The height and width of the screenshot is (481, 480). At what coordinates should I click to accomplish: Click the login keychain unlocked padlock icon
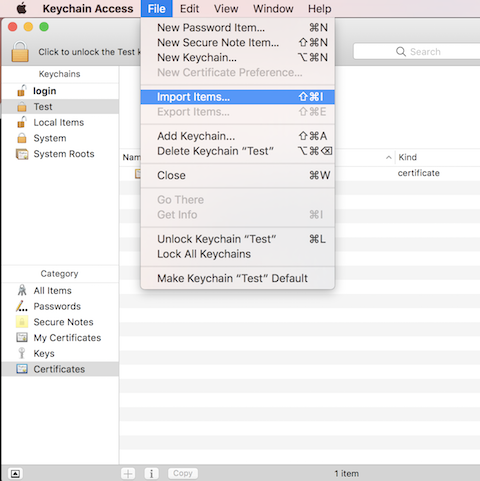[22, 91]
